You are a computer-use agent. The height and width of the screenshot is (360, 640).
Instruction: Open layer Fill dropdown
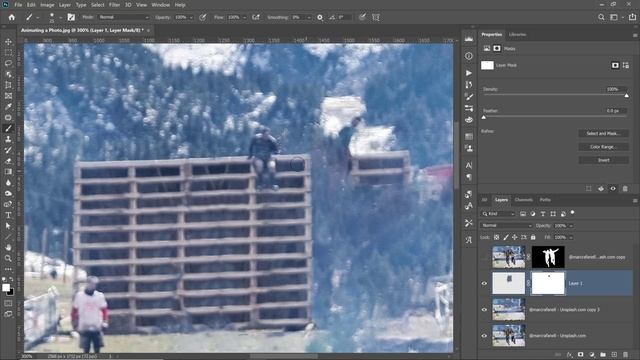(x=571, y=237)
